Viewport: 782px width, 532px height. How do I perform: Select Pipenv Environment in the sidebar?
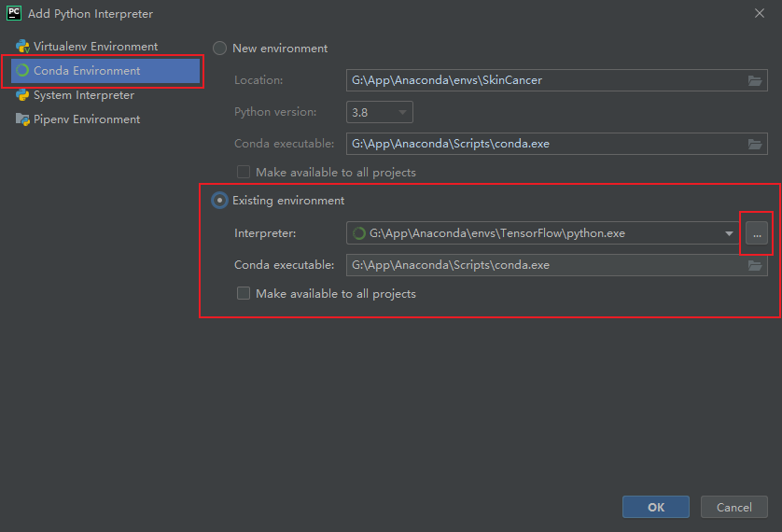86,119
